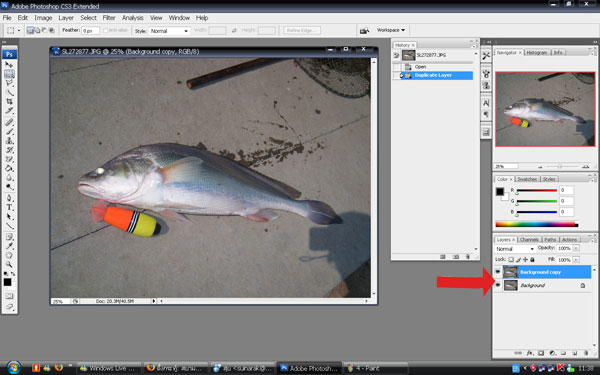Select the Rectangular Marquee tool in toolbox
Screen dimensions: 600x375
pyautogui.click(x=9, y=73)
